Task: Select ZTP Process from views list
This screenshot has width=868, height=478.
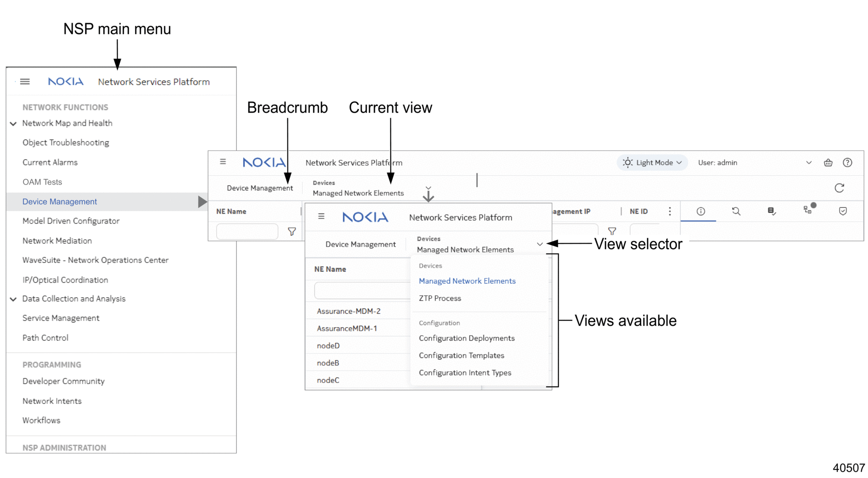Action: click(440, 298)
